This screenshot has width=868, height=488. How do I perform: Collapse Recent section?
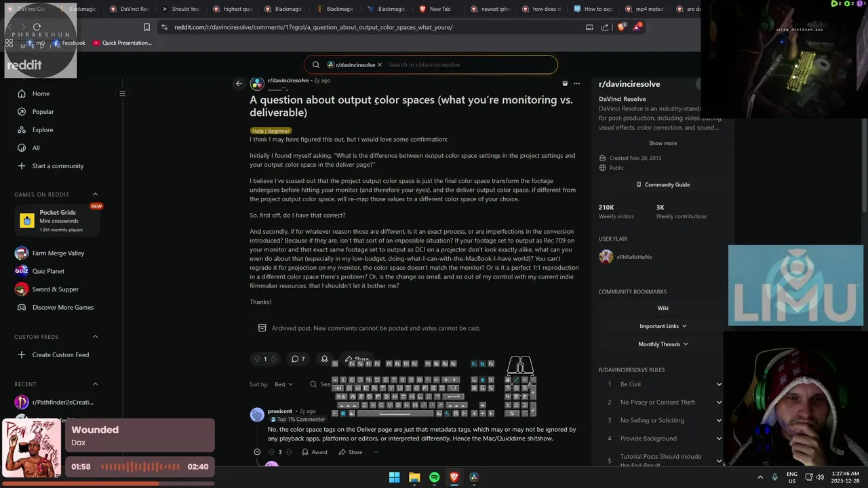(95, 384)
